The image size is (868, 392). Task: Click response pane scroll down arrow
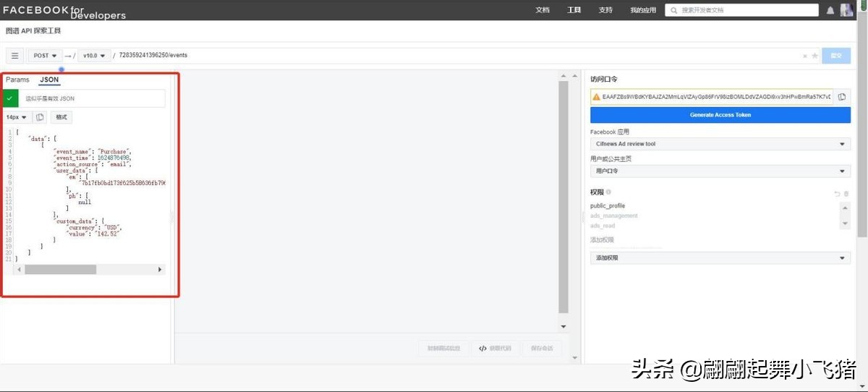(x=563, y=327)
